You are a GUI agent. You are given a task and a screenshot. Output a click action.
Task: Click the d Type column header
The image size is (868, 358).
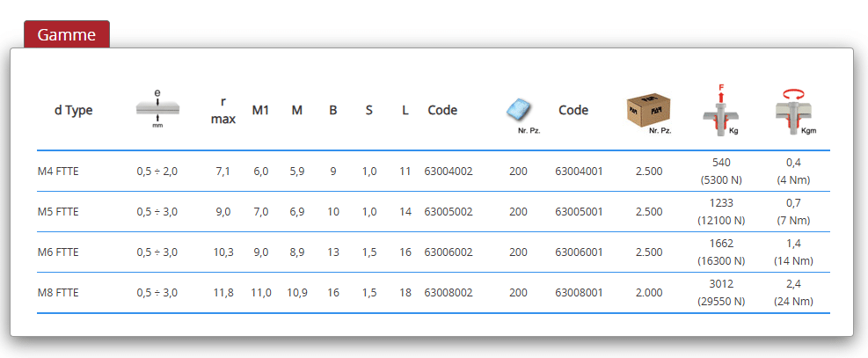(73, 111)
